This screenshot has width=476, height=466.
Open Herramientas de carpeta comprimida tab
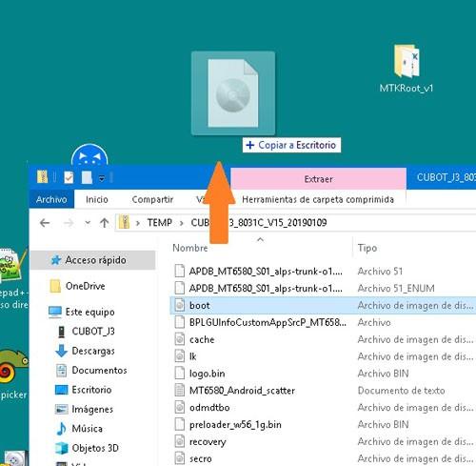click(x=318, y=199)
